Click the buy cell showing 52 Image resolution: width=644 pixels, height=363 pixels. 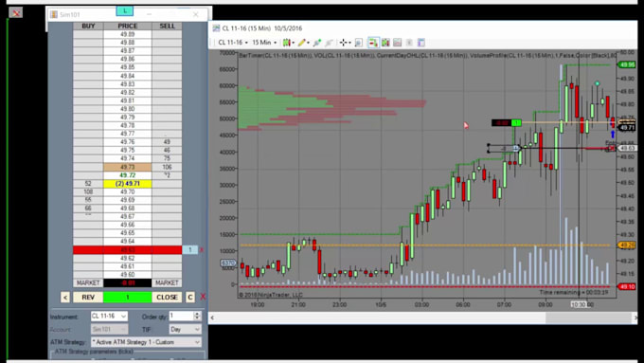click(88, 184)
